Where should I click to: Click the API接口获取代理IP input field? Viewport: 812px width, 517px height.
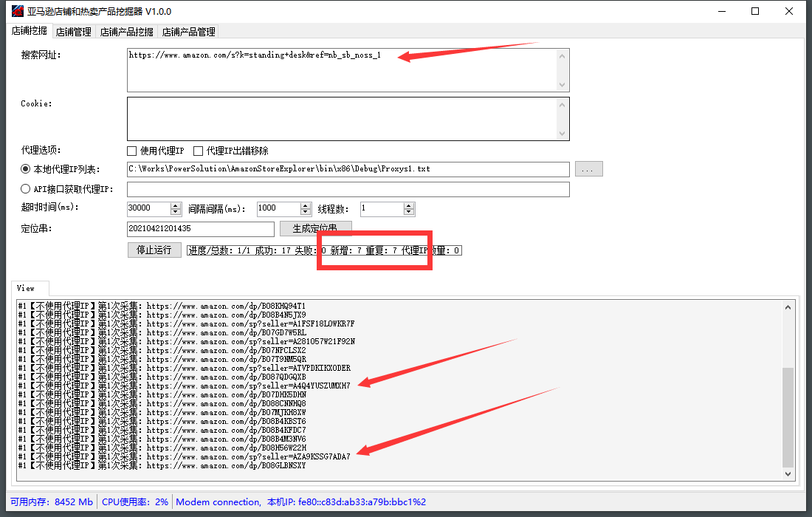(348, 189)
